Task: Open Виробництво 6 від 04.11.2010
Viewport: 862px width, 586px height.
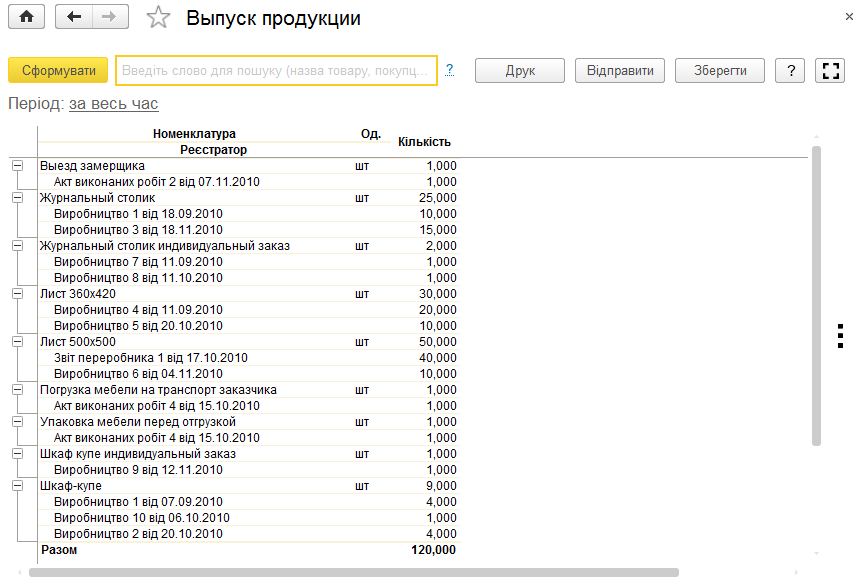Action: click(138, 373)
